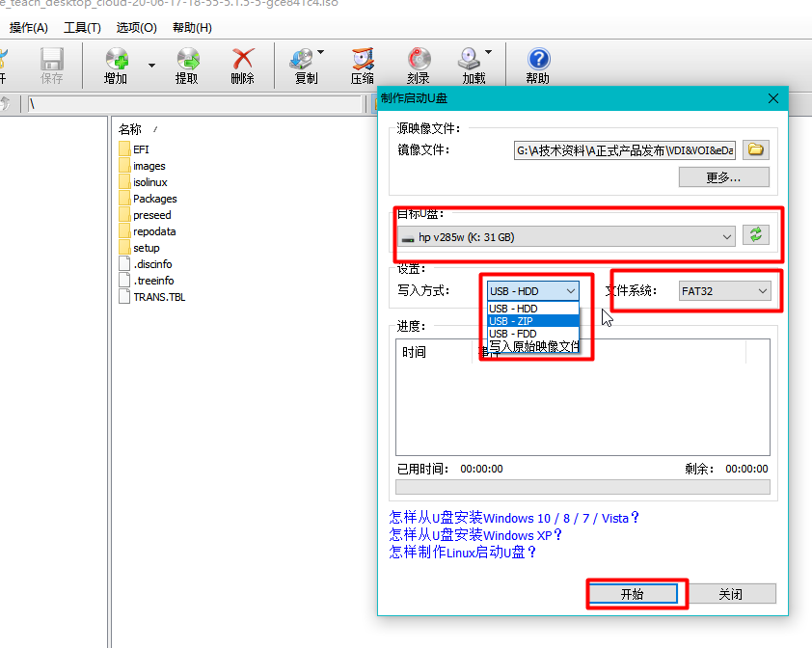Click the Burn (刻录) disc icon

coord(419,60)
